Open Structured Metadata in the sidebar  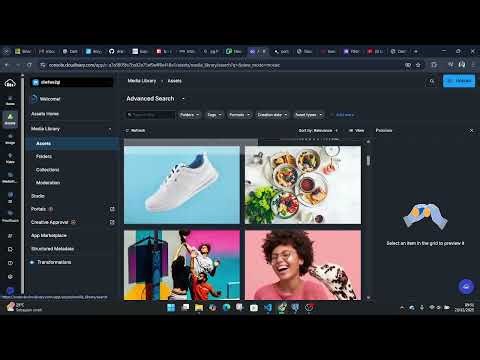(x=52, y=249)
